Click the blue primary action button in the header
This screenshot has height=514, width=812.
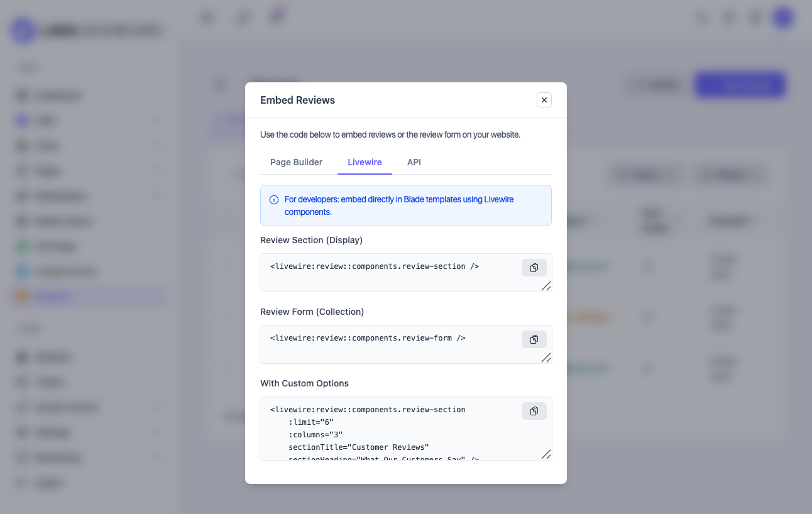[740, 85]
